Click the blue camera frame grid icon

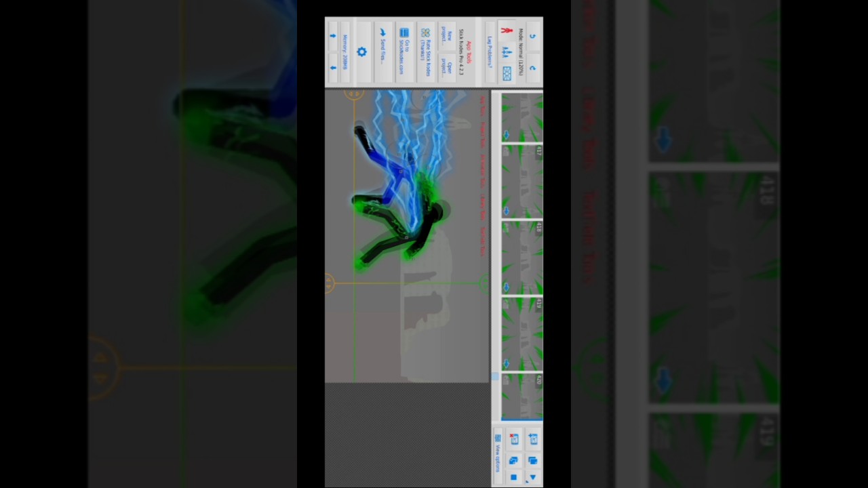[x=507, y=73]
